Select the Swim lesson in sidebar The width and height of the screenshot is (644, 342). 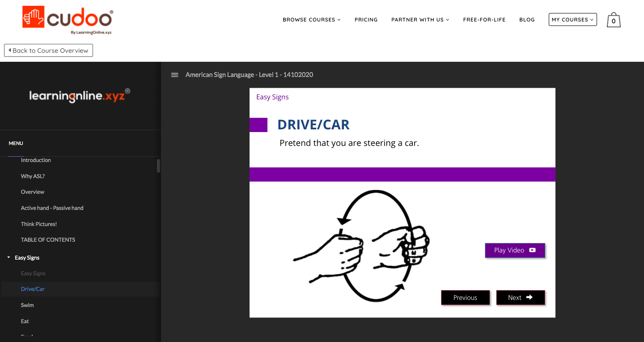(x=27, y=305)
